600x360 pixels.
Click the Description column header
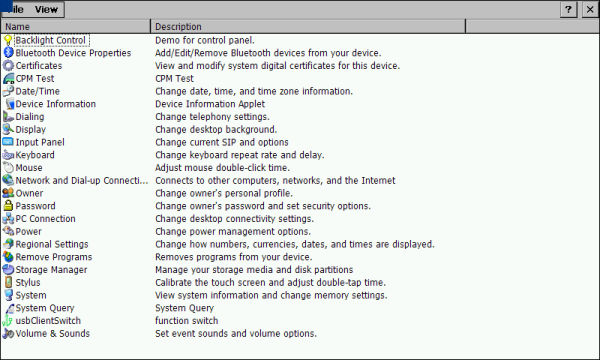pos(308,27)
